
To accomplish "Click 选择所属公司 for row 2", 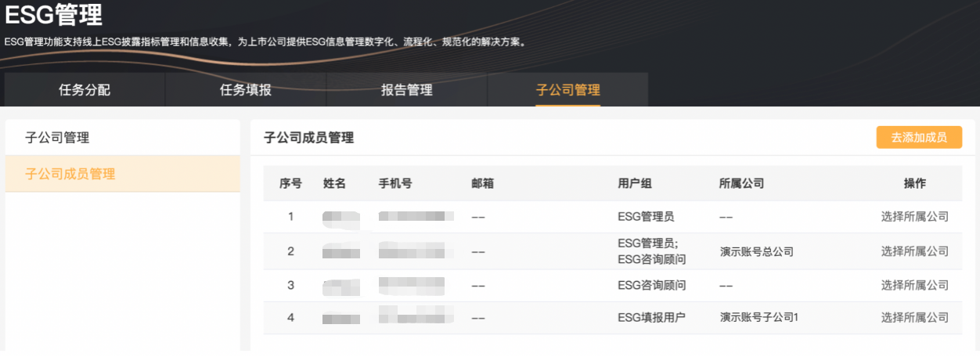I will [914, 251].
